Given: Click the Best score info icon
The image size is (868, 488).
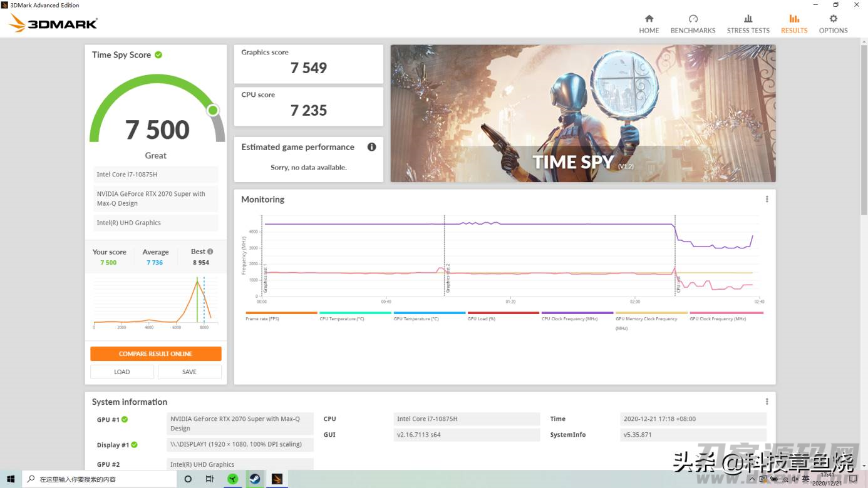Looking at the screenshot, I should click(x=210, y=252).
